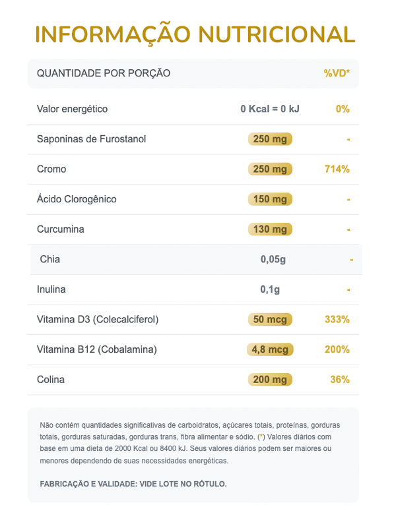
Task: Click the INFORMAÇÃO NUTRICIONAL title
Action: [195, 34]
